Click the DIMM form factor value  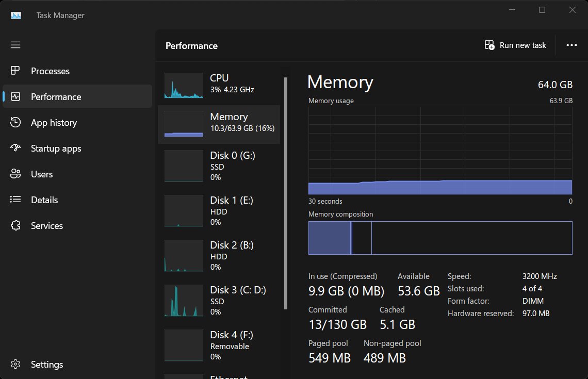pos(533,301)
